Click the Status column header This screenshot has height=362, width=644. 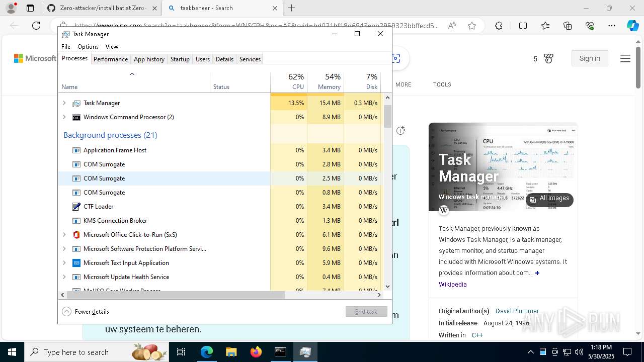tap(240, 82)
